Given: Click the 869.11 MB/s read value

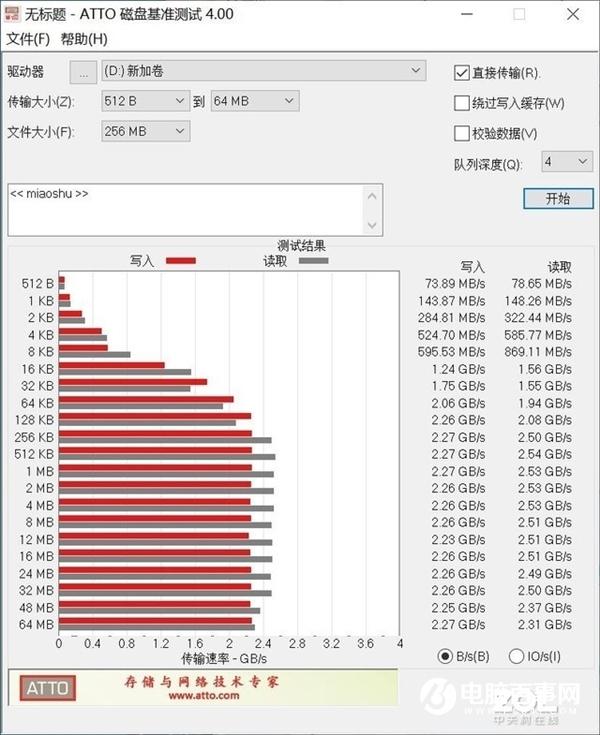Looking at the screenshot, I should tap(538, 352).
